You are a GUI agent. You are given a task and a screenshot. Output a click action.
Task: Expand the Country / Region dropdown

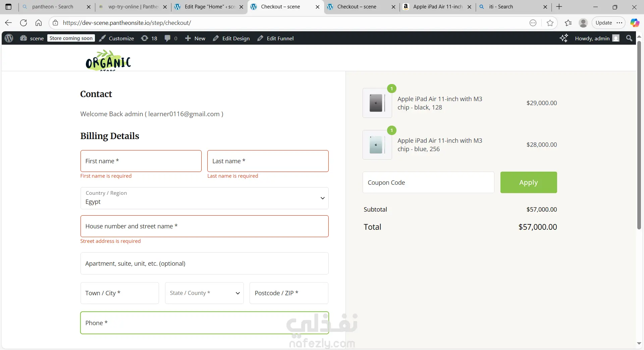click(204, 198)
